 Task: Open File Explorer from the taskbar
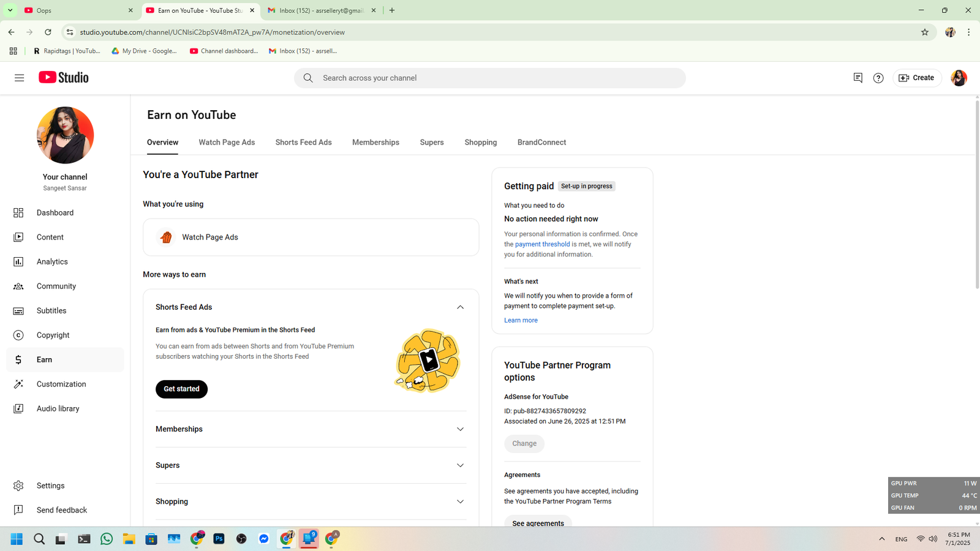pos(129,539)
